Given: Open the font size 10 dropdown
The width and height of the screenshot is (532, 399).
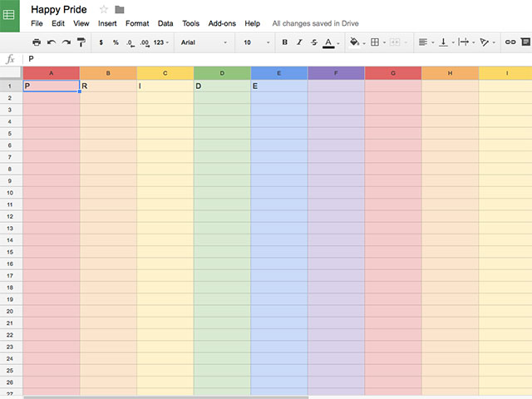Looking at the screenshot, I should (x=256, y=42).
